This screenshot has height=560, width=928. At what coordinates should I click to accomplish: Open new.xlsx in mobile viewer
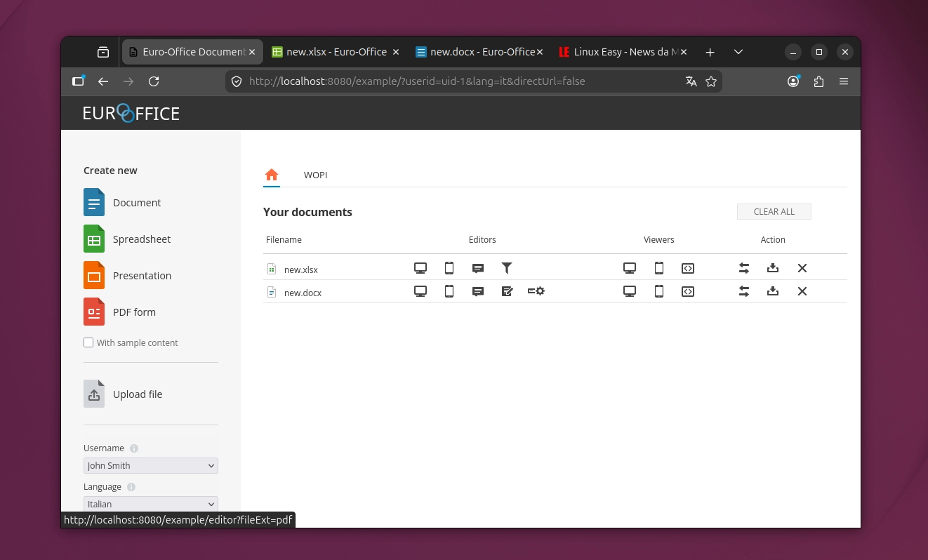click(659, 268)
